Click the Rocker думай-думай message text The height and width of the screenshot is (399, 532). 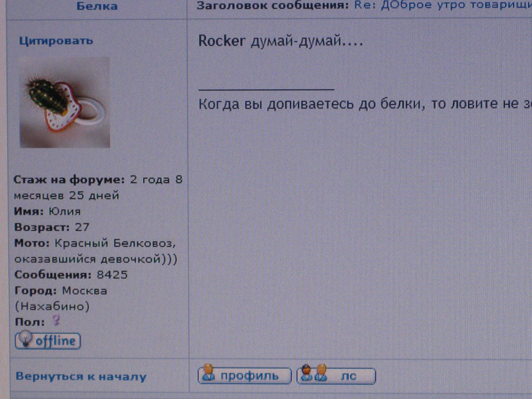[280, 41]
